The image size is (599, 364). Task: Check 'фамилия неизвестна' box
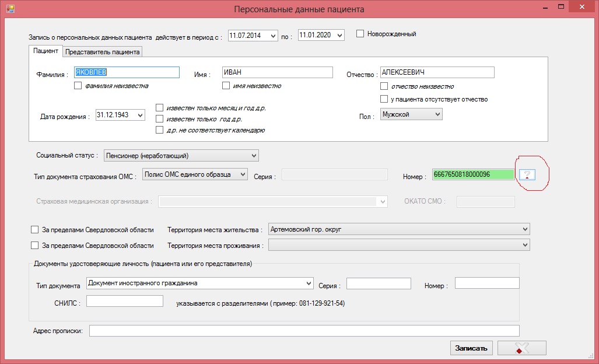tap(78, 86)
